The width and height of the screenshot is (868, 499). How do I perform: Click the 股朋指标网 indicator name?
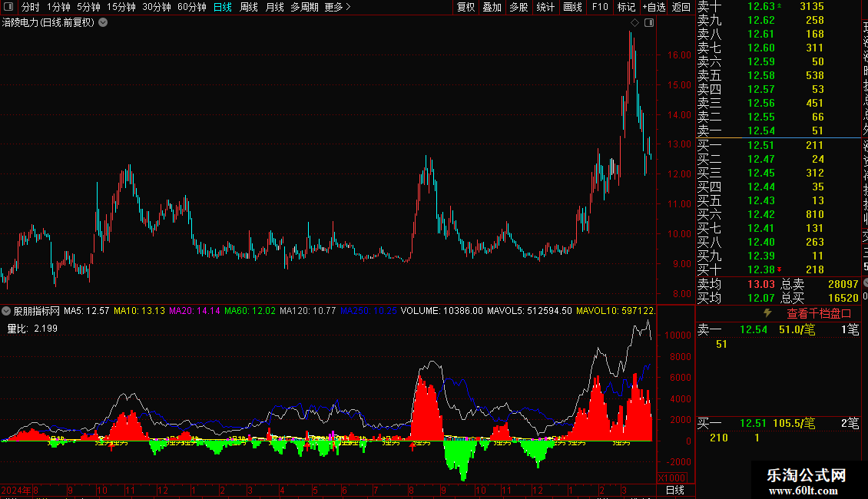click(37, 311)
